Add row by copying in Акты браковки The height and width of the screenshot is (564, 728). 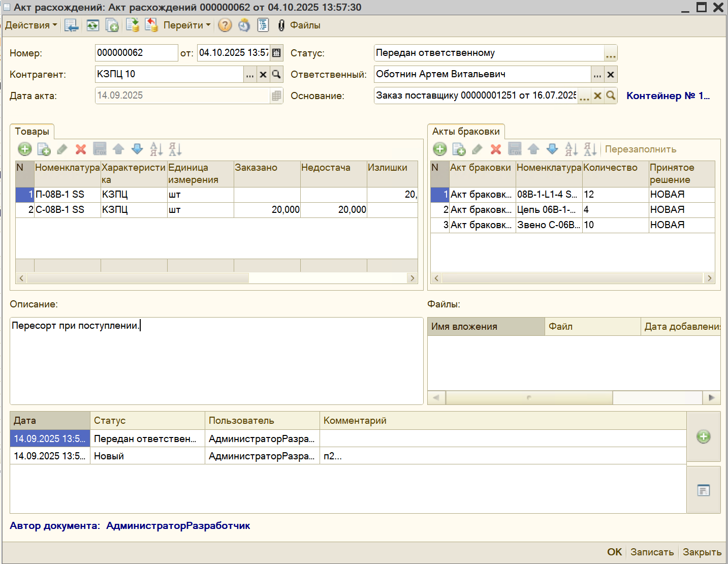[459, 149]
